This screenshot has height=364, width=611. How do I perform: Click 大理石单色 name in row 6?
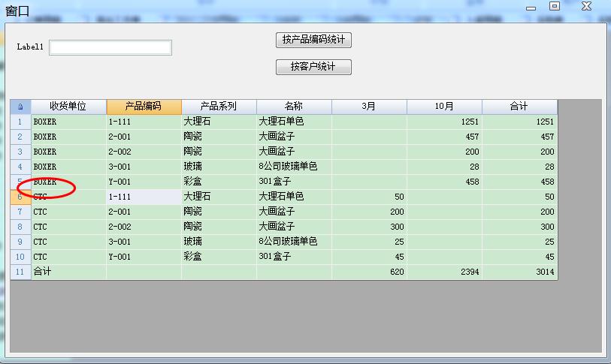(294, 197)
